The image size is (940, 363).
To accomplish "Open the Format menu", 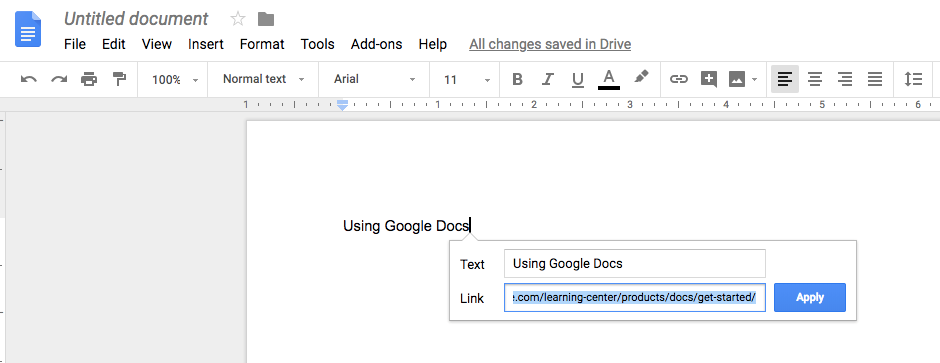I will pyautogui.click(x=262, y=44).
